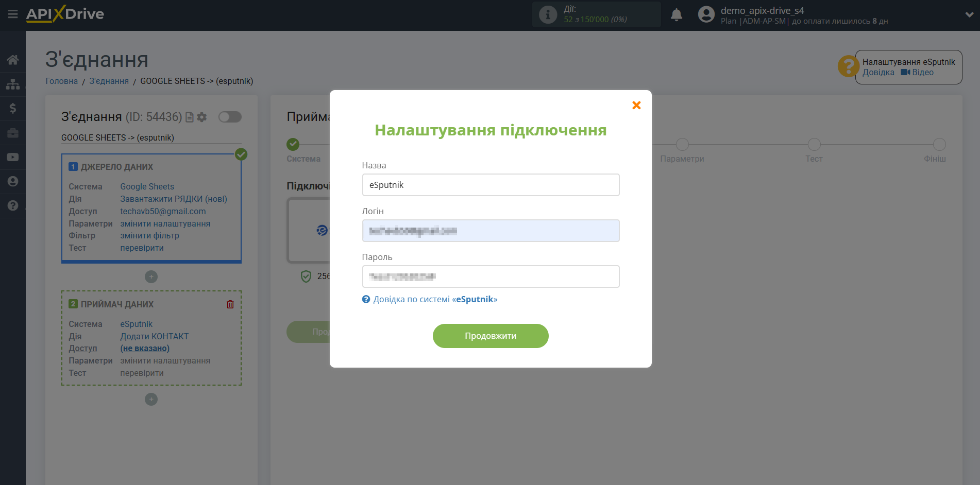
Task: Focus the Логін input field
Action: click(x=491, y=231)
